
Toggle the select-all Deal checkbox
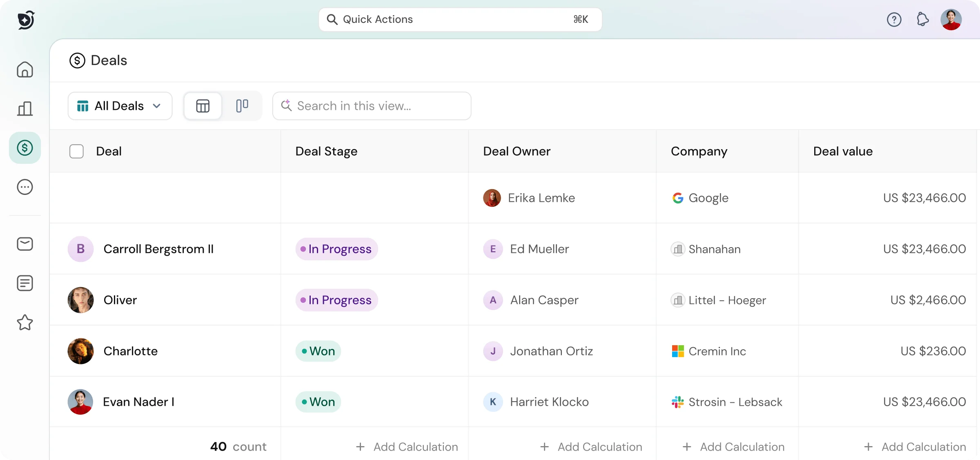tap(76, 152)
